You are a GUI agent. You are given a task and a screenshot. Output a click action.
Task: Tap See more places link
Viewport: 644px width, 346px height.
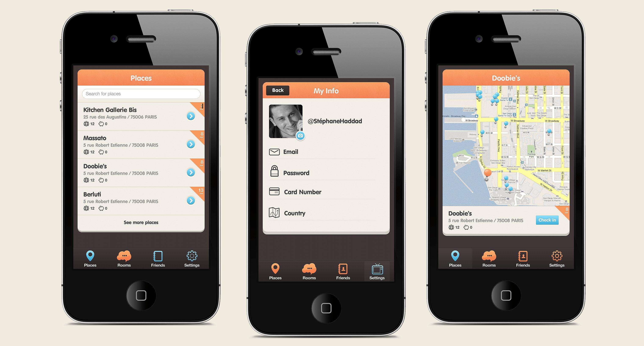(141, 222)
